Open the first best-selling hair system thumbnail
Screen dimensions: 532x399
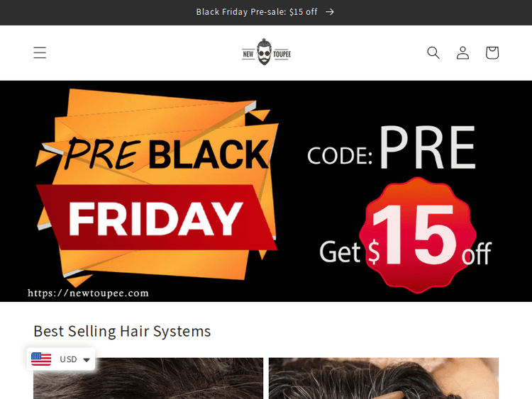click(x=148, y=378)
